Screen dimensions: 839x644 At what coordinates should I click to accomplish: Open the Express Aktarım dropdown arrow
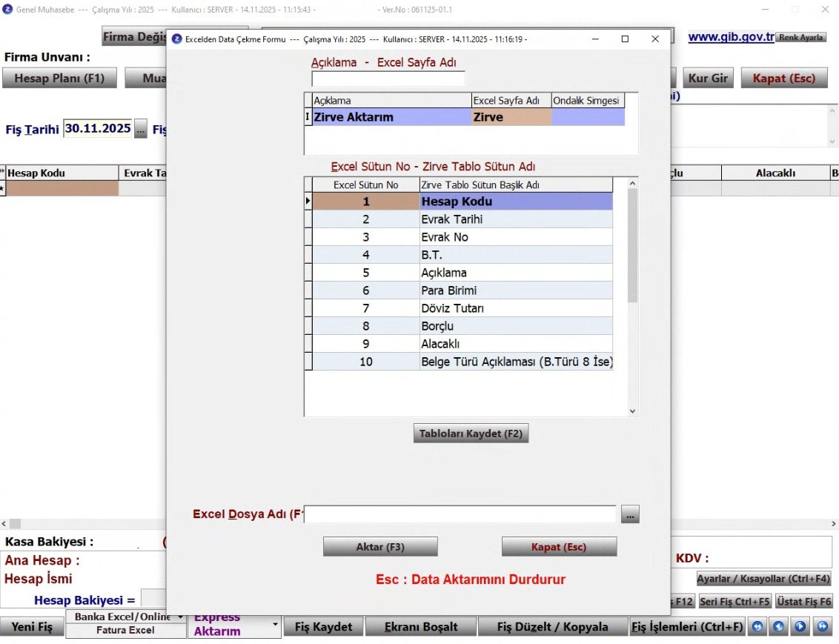(x=276, y=625)
